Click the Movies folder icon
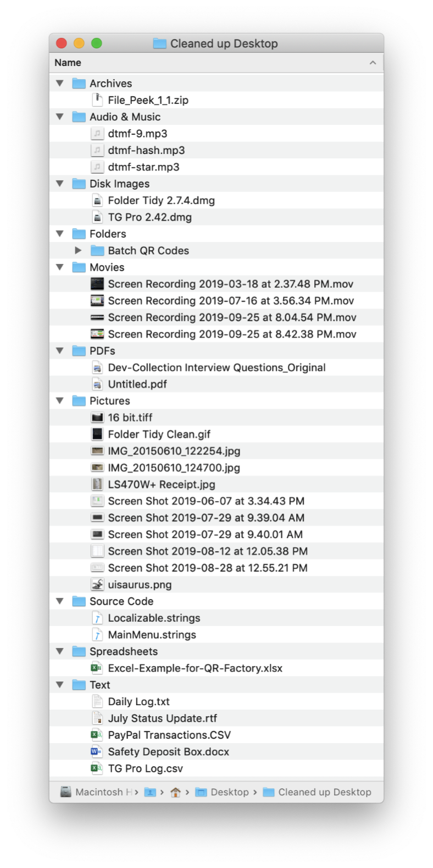Image resolution: width=433 pixels, height=868 pixels. 79,267
